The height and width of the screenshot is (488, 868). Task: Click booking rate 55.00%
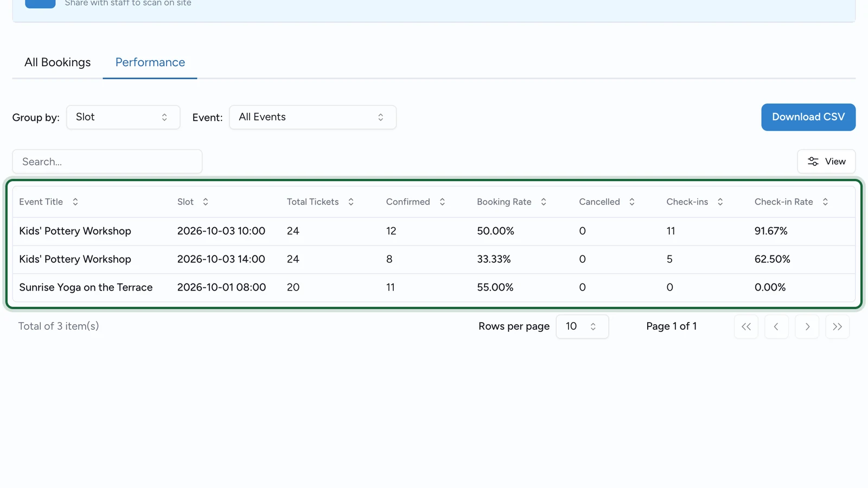click(x=495, y=287)
